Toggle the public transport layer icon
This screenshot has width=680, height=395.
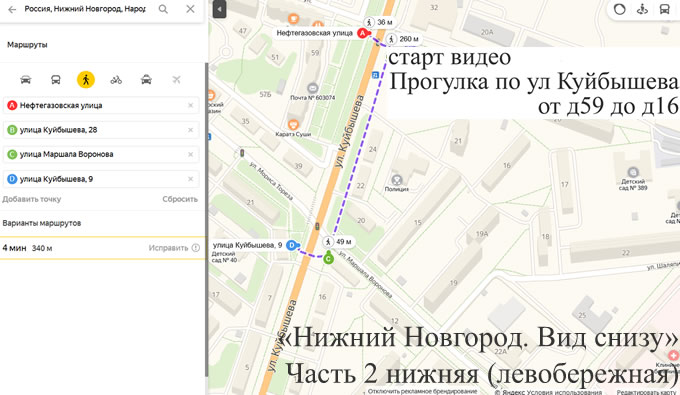664,9
